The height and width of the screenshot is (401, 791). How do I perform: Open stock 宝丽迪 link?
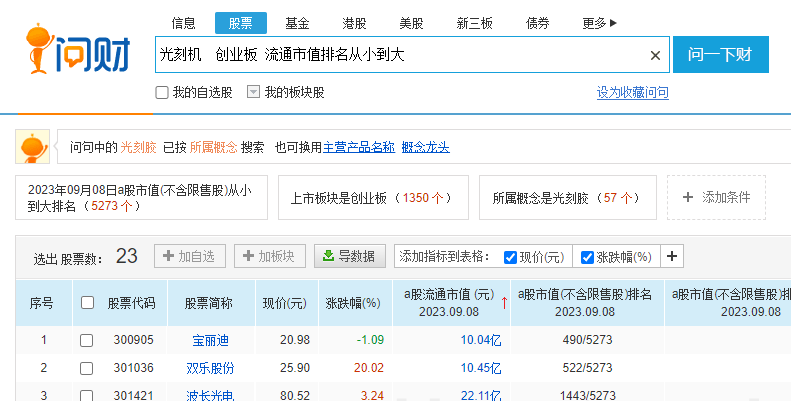(210, 340)
